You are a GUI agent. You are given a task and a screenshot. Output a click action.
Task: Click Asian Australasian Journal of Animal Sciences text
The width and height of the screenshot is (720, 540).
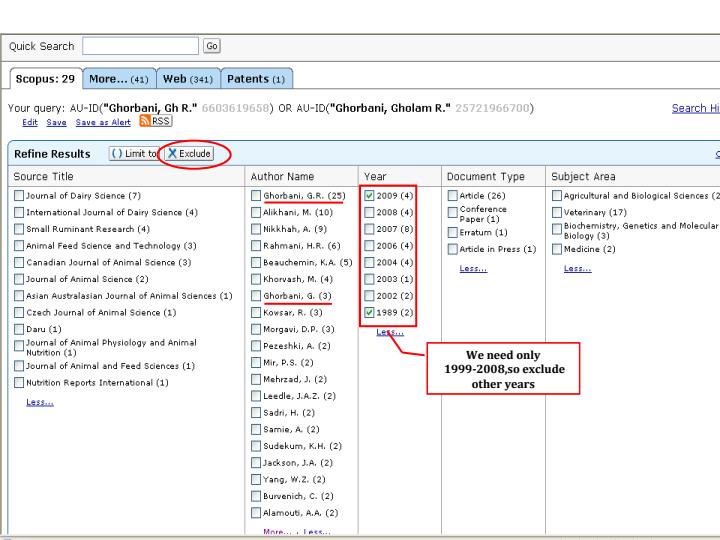[129, 296]
